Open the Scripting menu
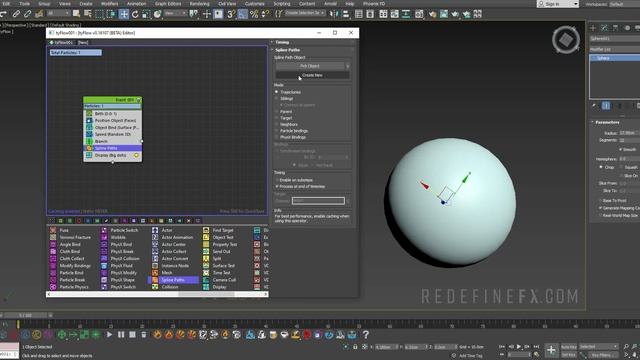640x360 pixels. [282, 4]
